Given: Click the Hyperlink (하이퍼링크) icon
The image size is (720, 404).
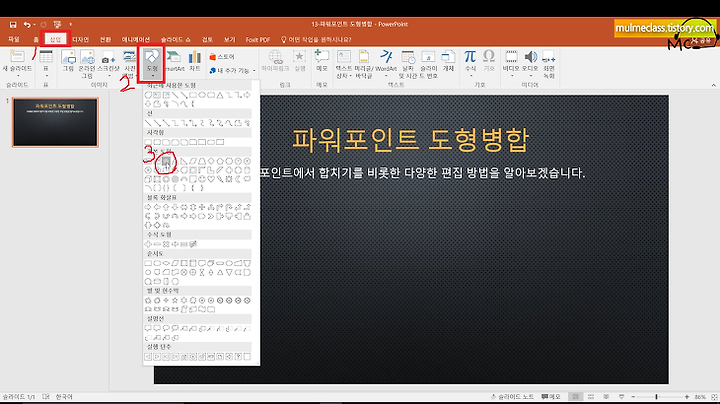Looking at the screenshot, I should point(275,61).
